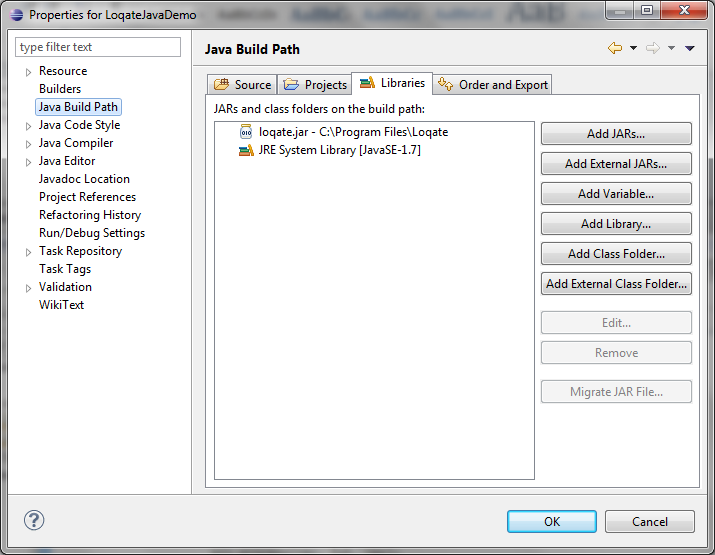The width and height of the screenshot is (715, 555).
Task: Click the JRE System Library icon
Action: [x=246, y=150]
